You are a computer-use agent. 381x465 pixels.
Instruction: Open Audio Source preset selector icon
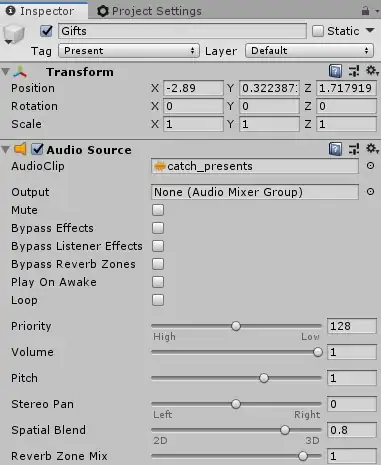pyautogui.click(x=354, y=149)
